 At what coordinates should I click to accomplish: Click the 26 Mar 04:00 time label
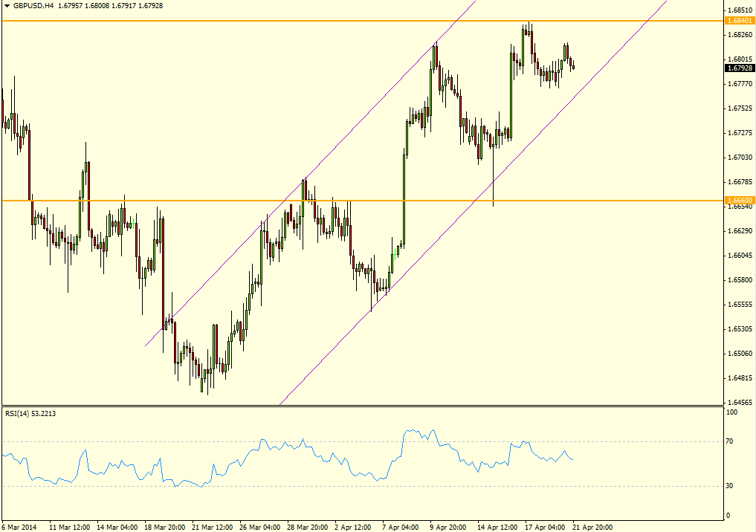[260, 528]
